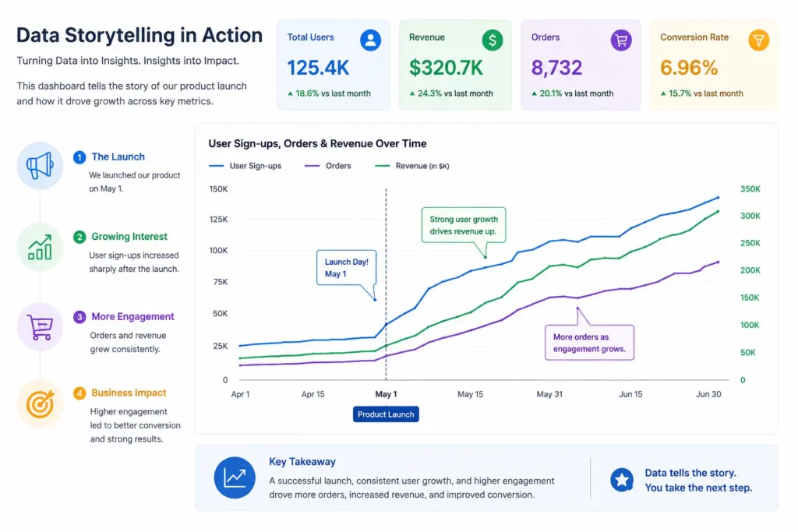Click the $320.7K Revenue value

[446, 68]
